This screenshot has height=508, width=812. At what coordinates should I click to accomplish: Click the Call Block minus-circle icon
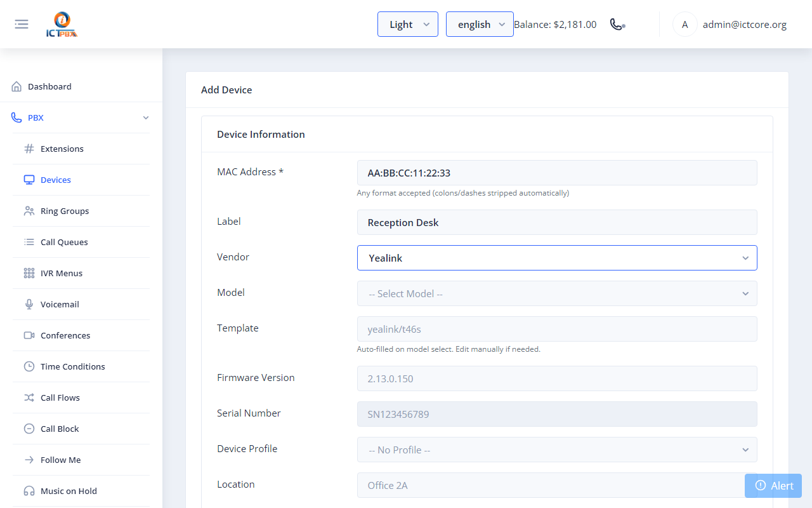point(29,429)
